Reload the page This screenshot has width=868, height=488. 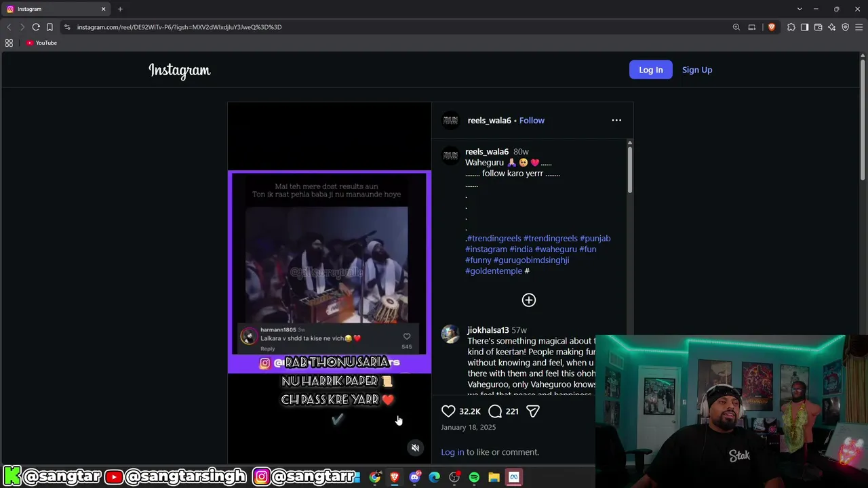[x=36, y=27]
